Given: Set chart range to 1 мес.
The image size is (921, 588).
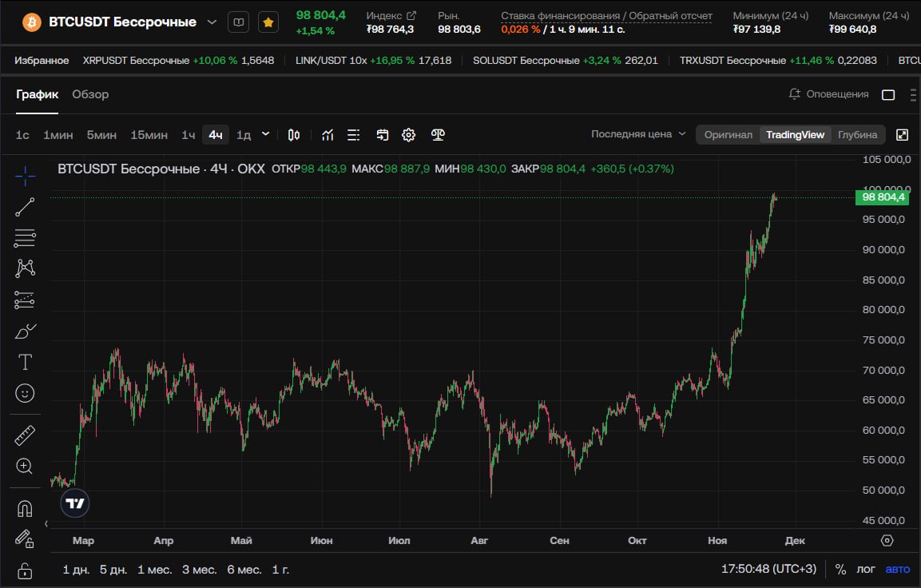Looking at the screenshot, I should point(154,569).
